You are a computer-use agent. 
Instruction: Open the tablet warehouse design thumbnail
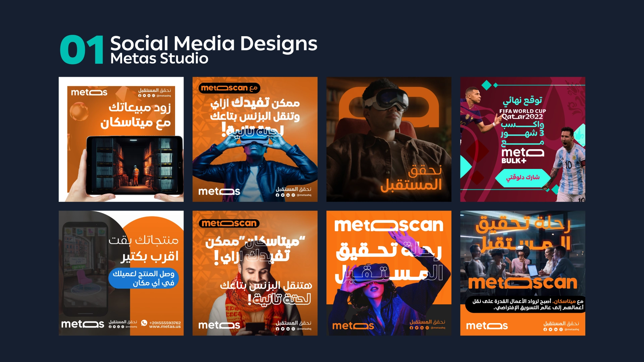click(121, 139)
